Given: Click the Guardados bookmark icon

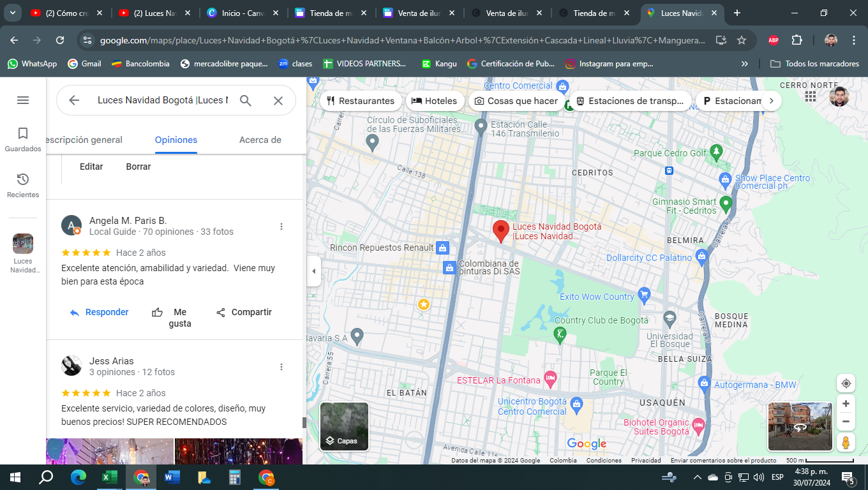Looking at the screenshot, I should (x=23, y=134).
